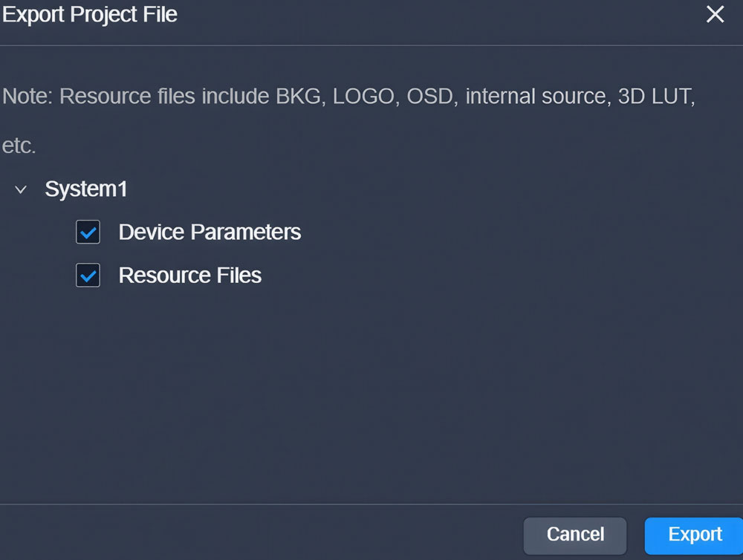This screenshot has height=560, width=743.
Task: Click the note about resource files
Action: (349, 96)
